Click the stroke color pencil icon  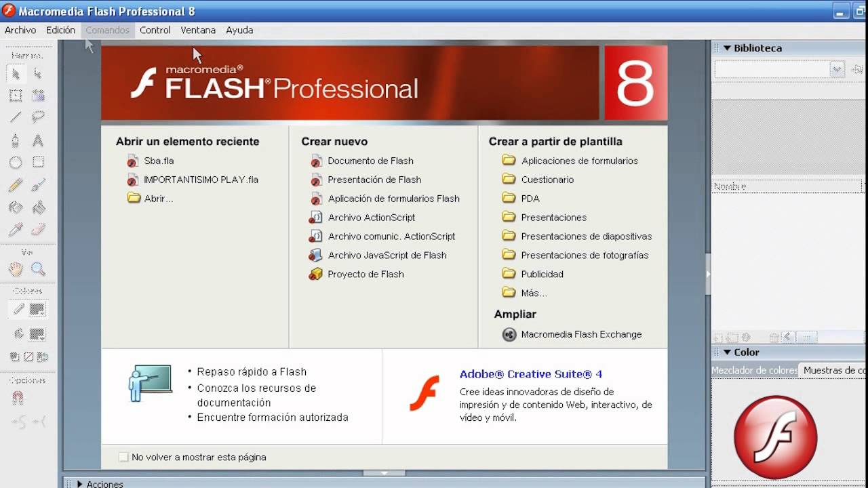click(18, 309)
